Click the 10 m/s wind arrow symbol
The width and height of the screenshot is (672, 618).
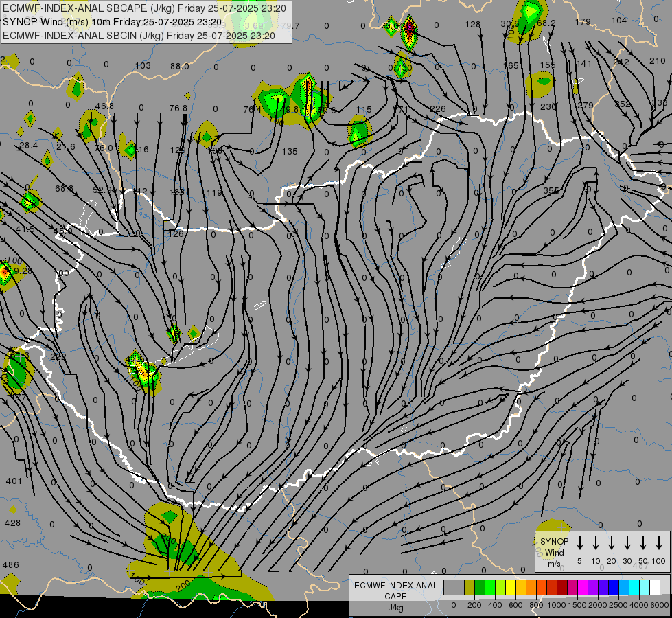coord(596,543)
